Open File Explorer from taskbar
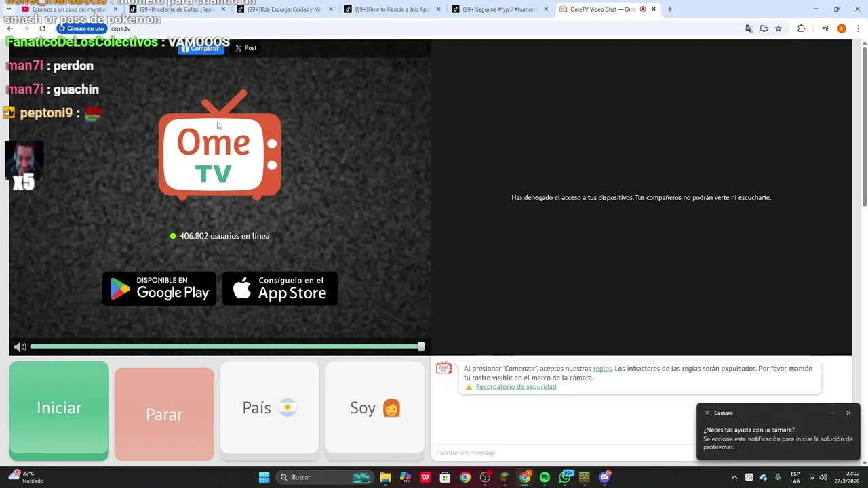Screen dimensions: 868x488 click(x=385, y=477)
